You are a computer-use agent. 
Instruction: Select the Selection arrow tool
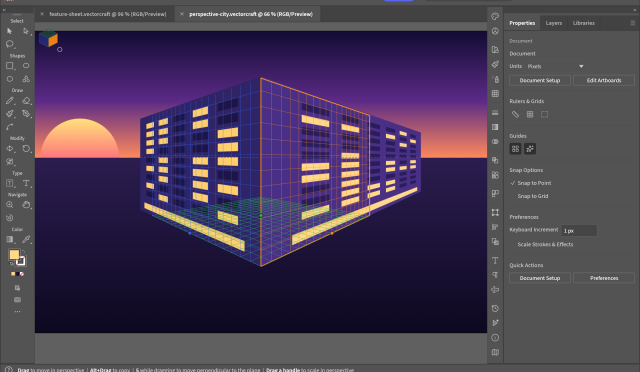click(x=9, y=31)
